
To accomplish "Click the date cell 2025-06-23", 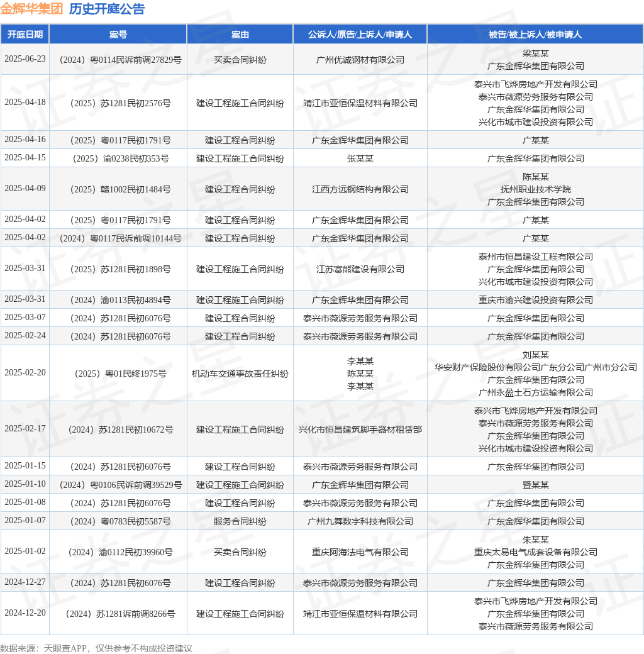I will [25, 59].
